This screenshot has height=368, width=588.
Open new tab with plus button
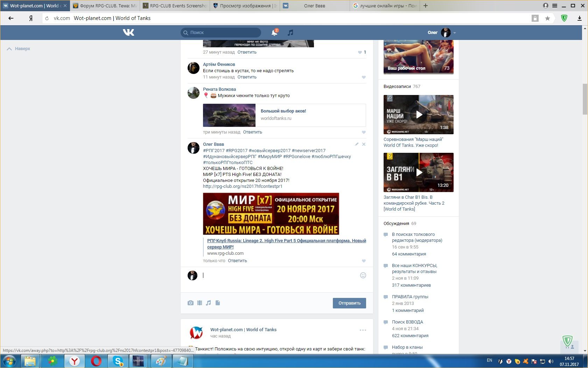(x=426, y=6)
